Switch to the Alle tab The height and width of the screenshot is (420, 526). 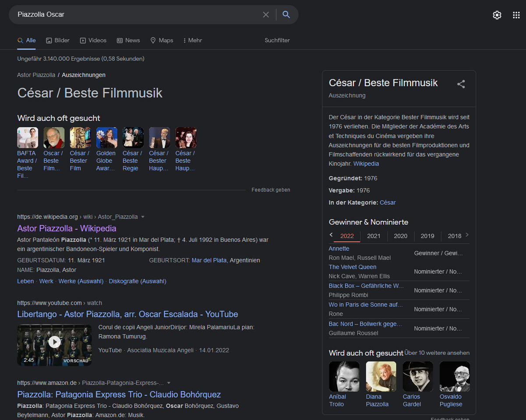point(27,40)
